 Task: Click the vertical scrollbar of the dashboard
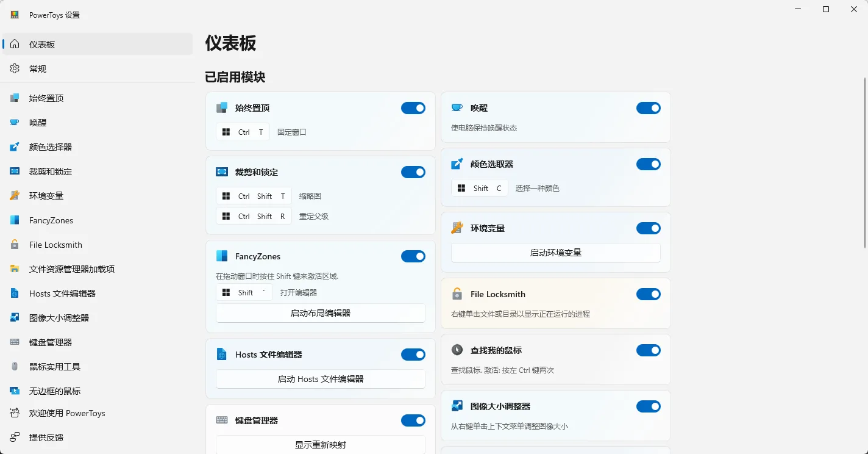pos(865,163)
